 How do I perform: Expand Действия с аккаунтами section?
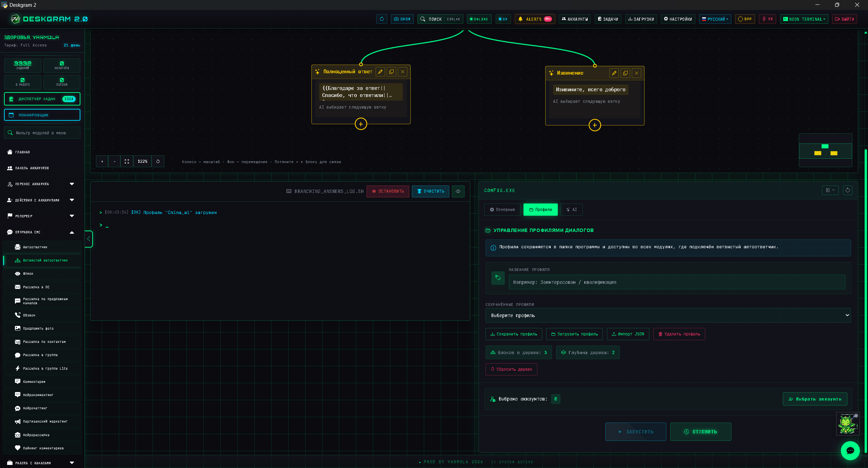pos(42,200)
